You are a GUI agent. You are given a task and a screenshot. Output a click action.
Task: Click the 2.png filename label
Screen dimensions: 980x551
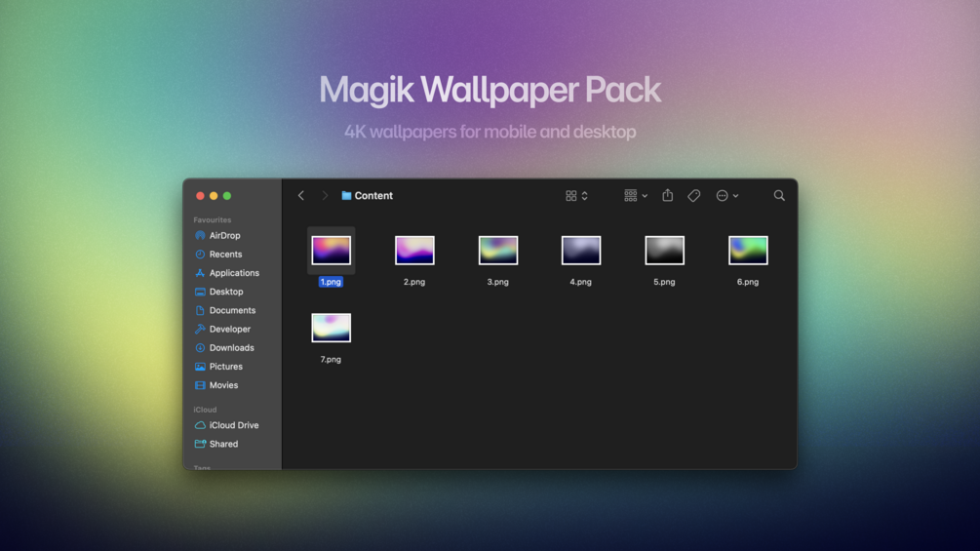[414, 282]
